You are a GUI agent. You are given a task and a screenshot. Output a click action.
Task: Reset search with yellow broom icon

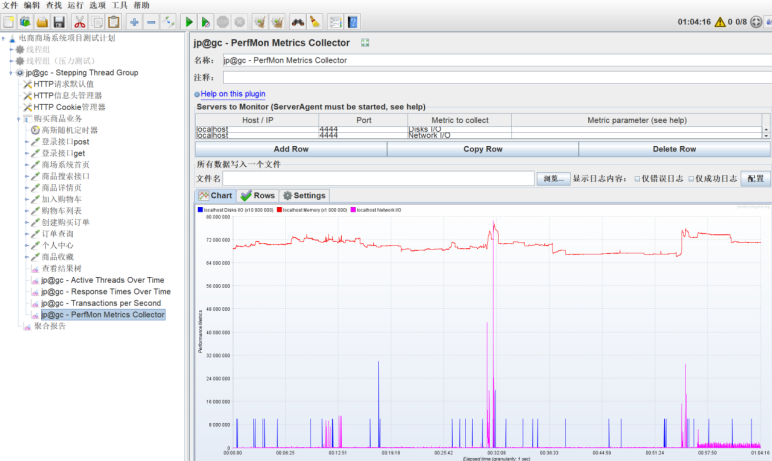tap(315, 22)
